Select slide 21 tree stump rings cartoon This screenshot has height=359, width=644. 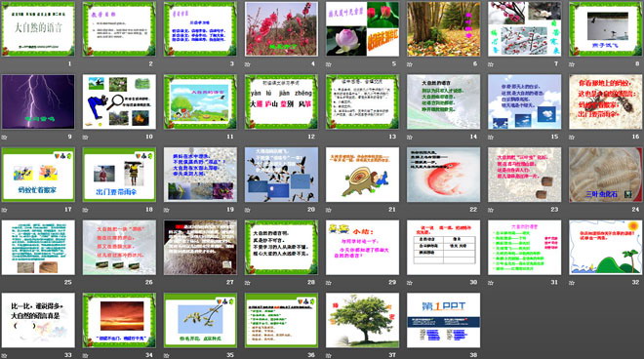363,175
